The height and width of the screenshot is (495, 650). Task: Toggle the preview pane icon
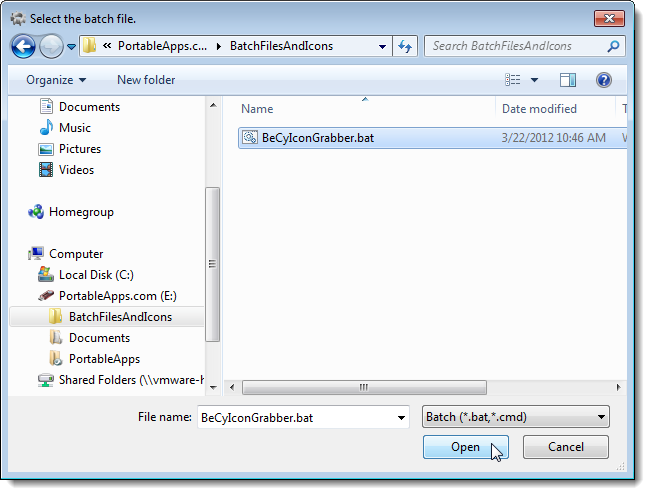click(x=568, y=80)
